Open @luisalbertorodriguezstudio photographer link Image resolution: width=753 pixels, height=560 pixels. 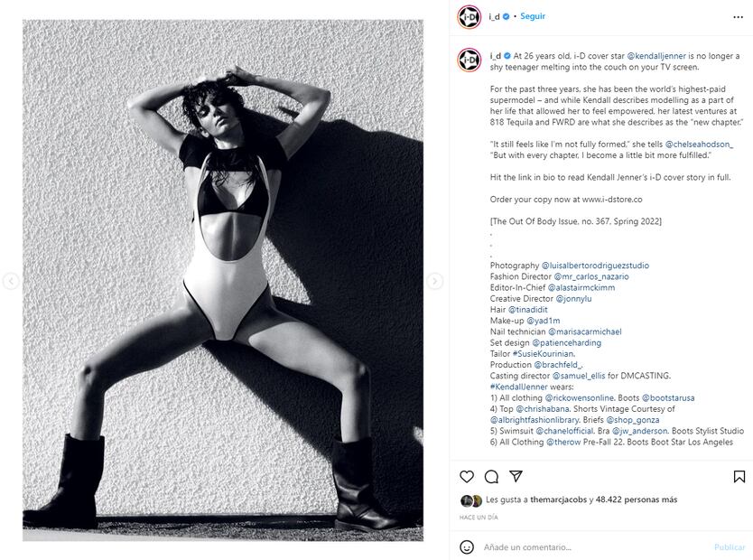(x=595, y=266)
